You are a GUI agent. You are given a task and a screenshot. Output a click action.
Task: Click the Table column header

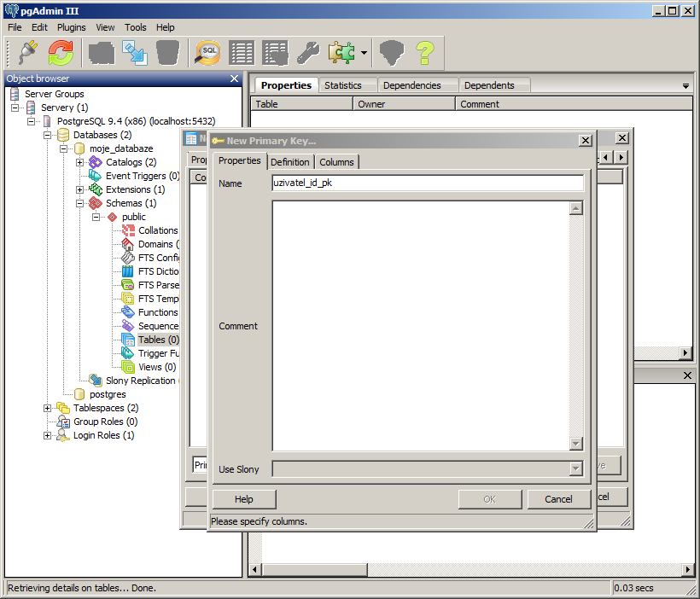click(302, 104)
